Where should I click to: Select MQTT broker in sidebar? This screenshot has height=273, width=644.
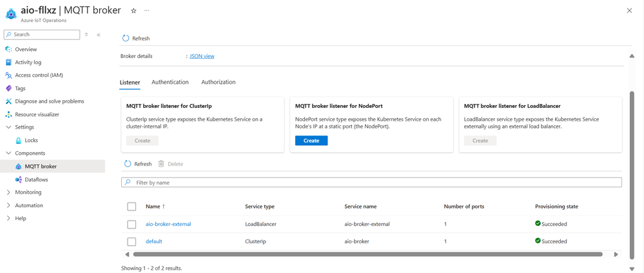click(x=41, y=167)
